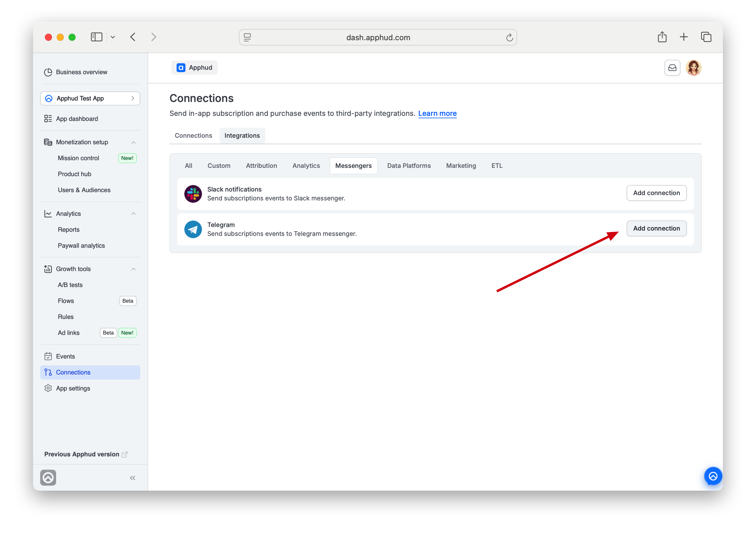
Task: Click the gray Apphud logo at the sidebar bottom
Action: [x=48, y=478]
